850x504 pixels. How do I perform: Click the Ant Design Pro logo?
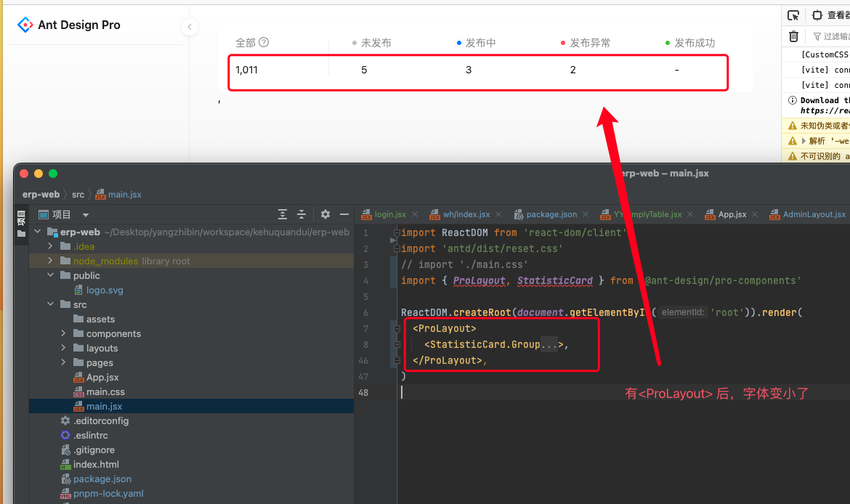[24, 24]
